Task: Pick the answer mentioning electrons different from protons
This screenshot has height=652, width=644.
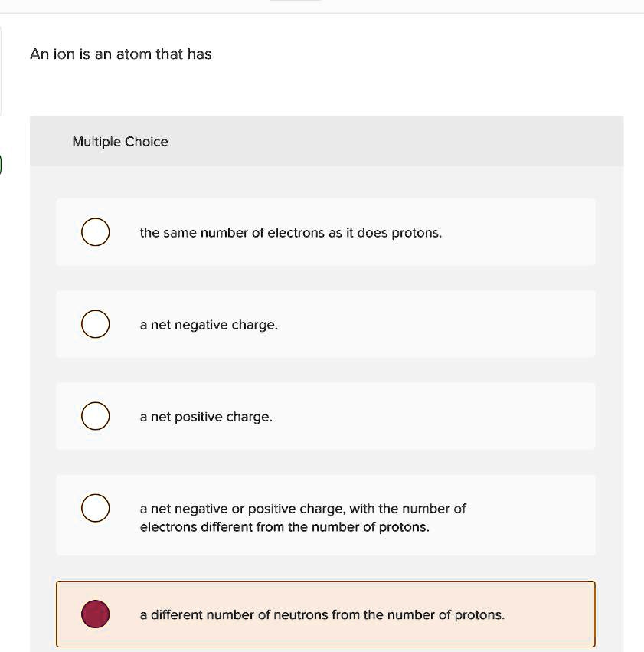Action: tap(303, 517)
